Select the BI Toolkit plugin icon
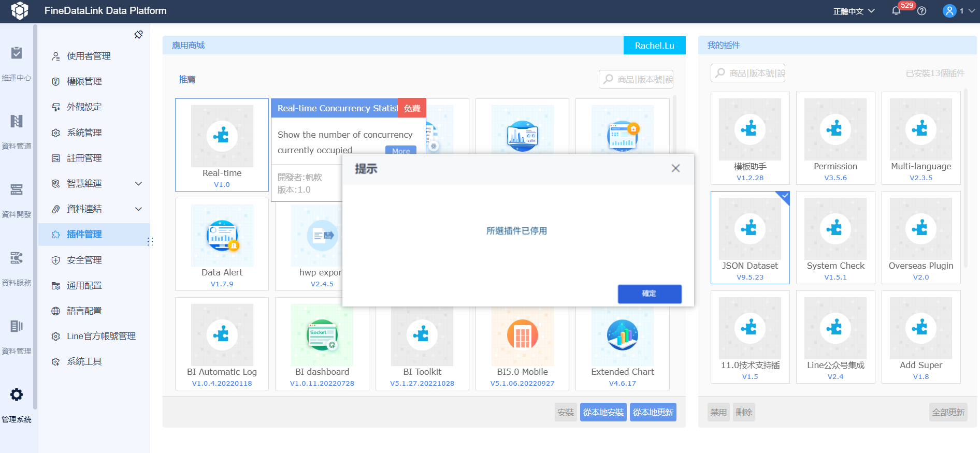This screenshot has height=453, width=980. (422, 335)
